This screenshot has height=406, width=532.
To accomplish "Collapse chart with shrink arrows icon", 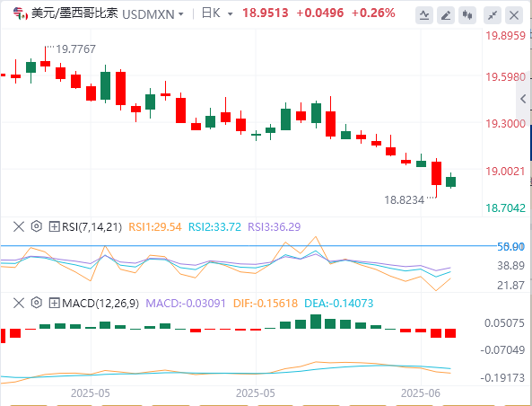I will tap(493, 15).
